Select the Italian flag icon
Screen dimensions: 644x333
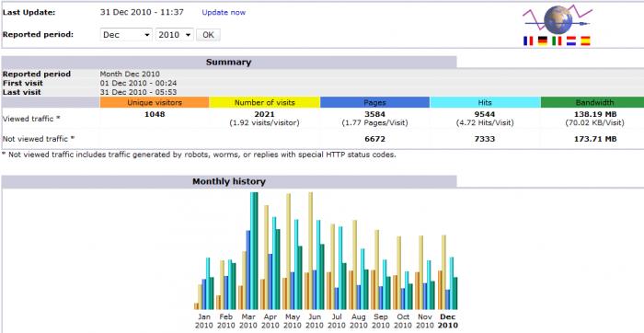click(x=557, y=40)
